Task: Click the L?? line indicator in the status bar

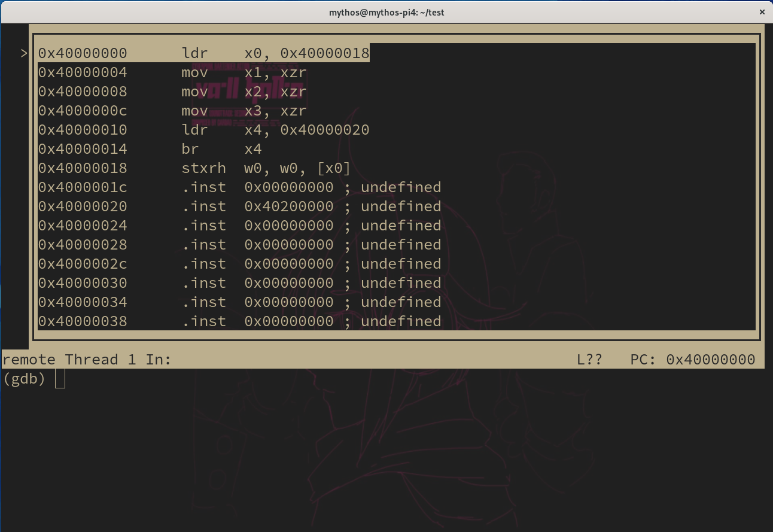Action: [x=590, y=360]
